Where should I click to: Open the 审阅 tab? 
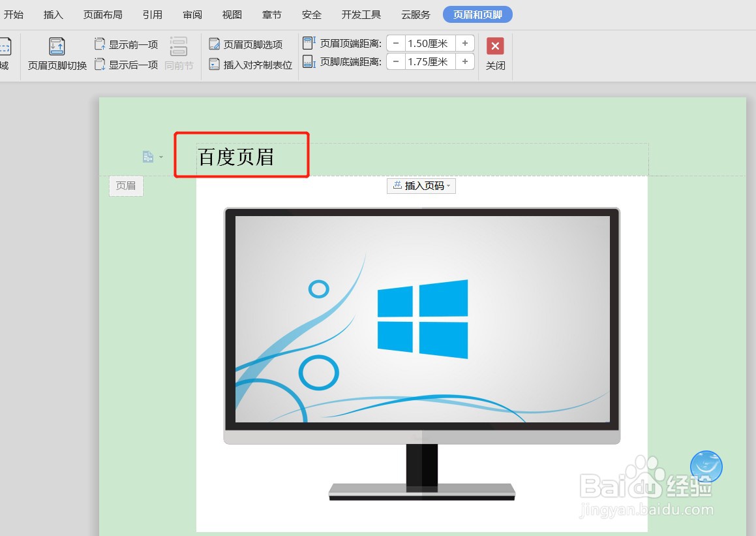(192, 14)
